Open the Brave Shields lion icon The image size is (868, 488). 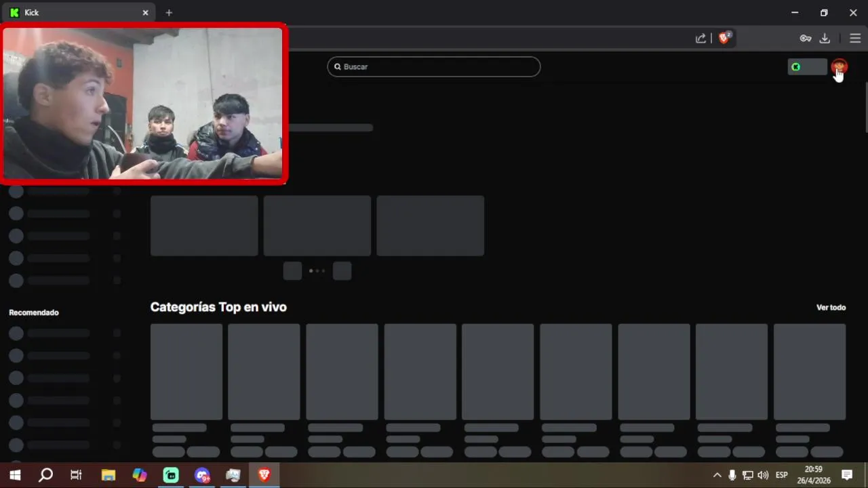point(724,38)
